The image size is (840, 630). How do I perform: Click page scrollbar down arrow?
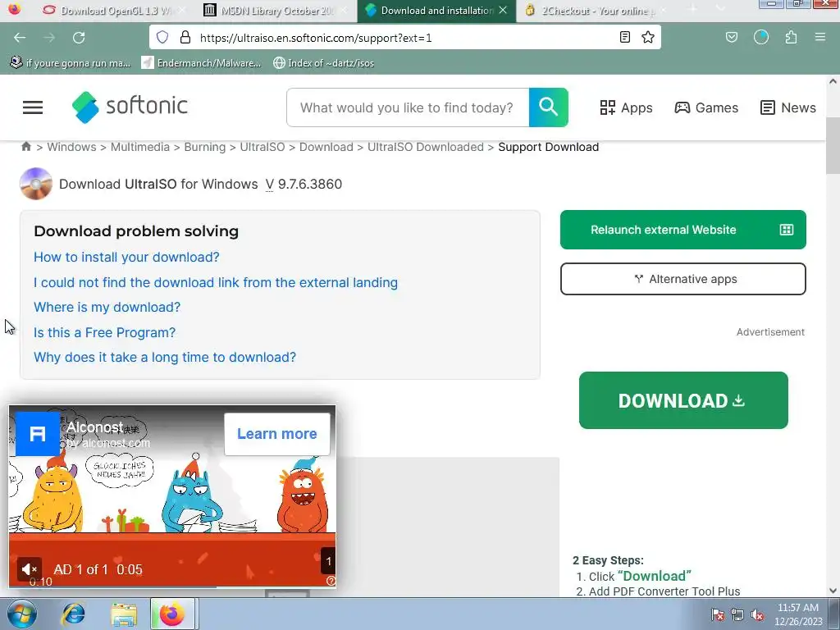click(833, 591)
